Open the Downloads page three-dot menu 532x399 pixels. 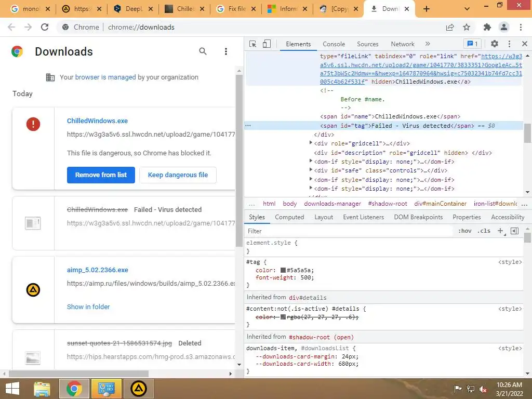225,51
